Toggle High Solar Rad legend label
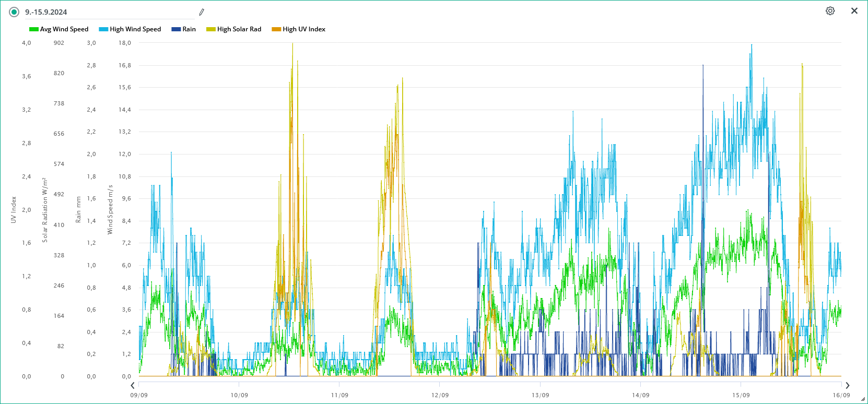Viewport: 868px width, 404px height. [x=239, y=29]
